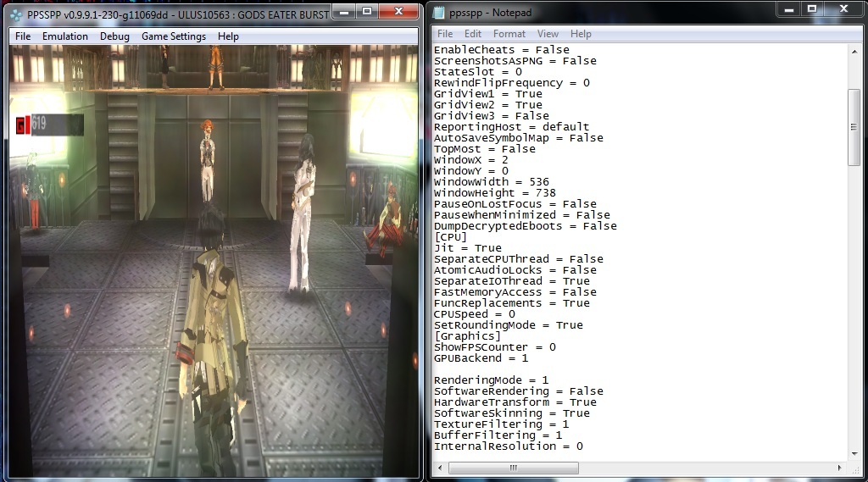This screenshot has height=482, width=868.
Task: Minimize the Notepad window
Action: pos(788,10)
